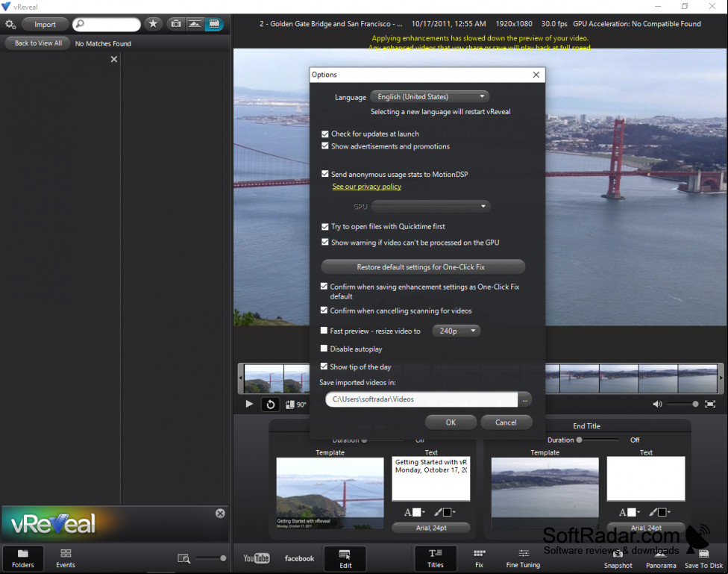Switch to the Events tab
The image size is (728, 574).
[x=66, y=558]
